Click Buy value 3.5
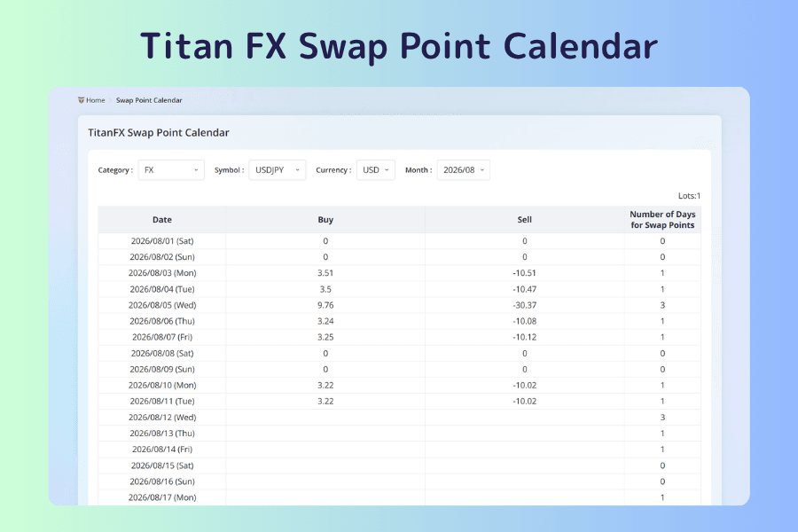 click(325, 289)
